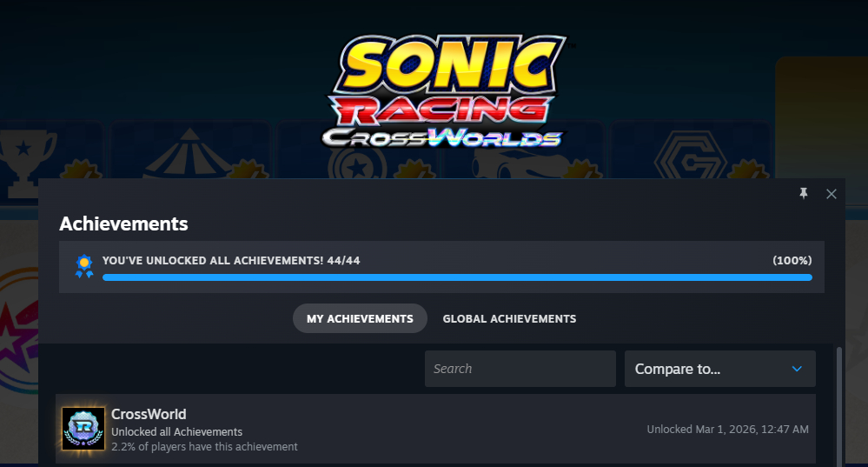Viewport: 868px width, 467px height.
Task: Click the CrossWorld achievement badge icon
Action: click(83, 429)
